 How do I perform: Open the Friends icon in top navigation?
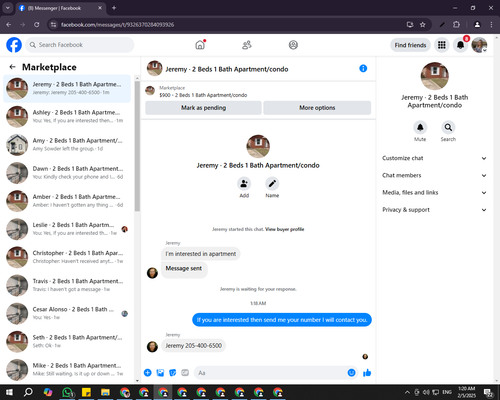pyautogui.click(x=247, y=45)
